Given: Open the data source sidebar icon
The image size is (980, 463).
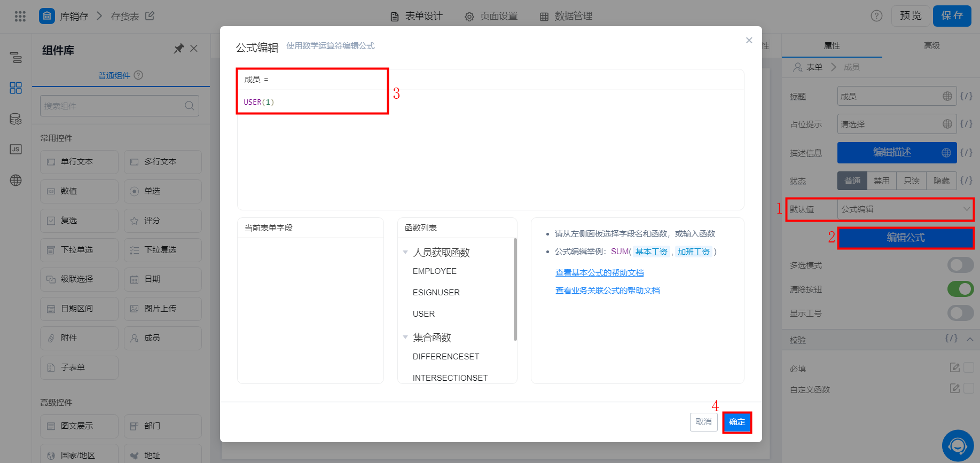Looking at the screenshot, I should [x=16, y=119].
